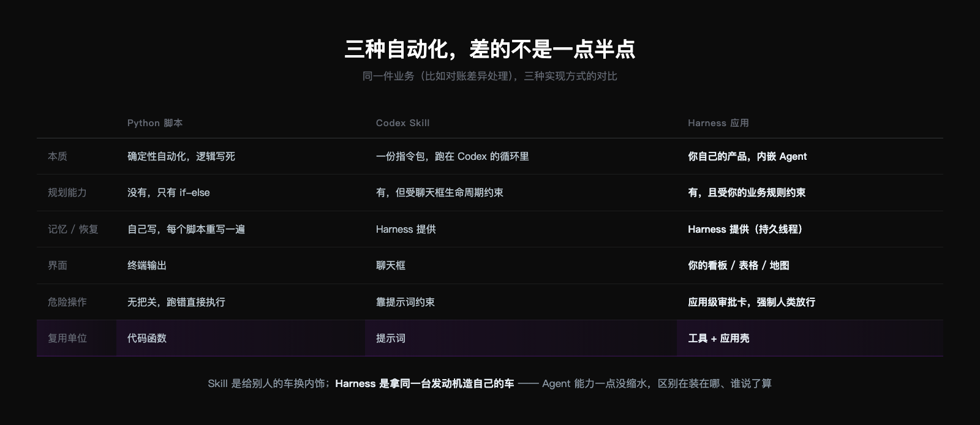
Task: Select column header Python 脚本
Action: [155, 123]
